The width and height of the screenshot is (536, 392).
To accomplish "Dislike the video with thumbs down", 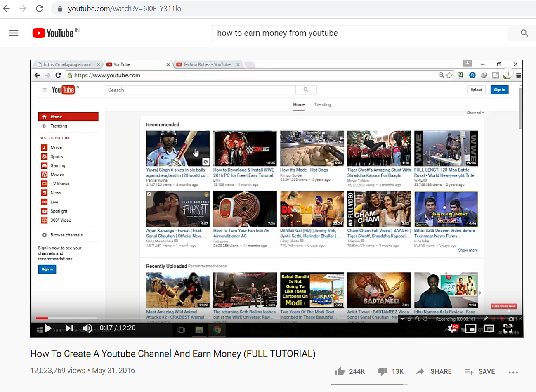I will point(383,371).
